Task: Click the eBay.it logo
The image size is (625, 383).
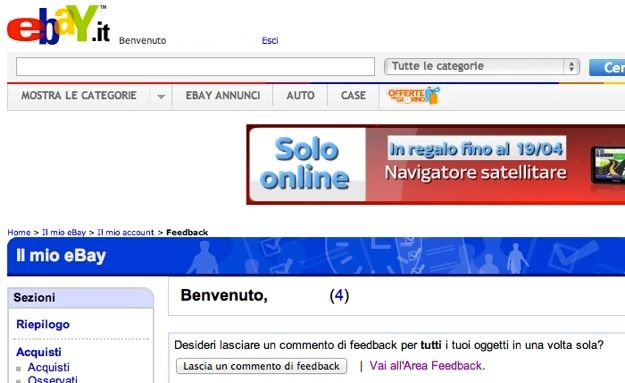Action: [59, 25]
